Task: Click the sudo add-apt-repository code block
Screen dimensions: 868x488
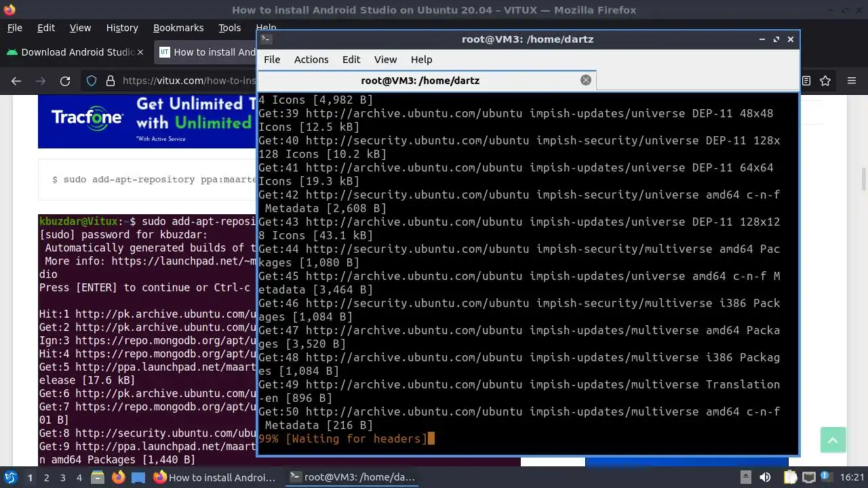Action: 147,180
